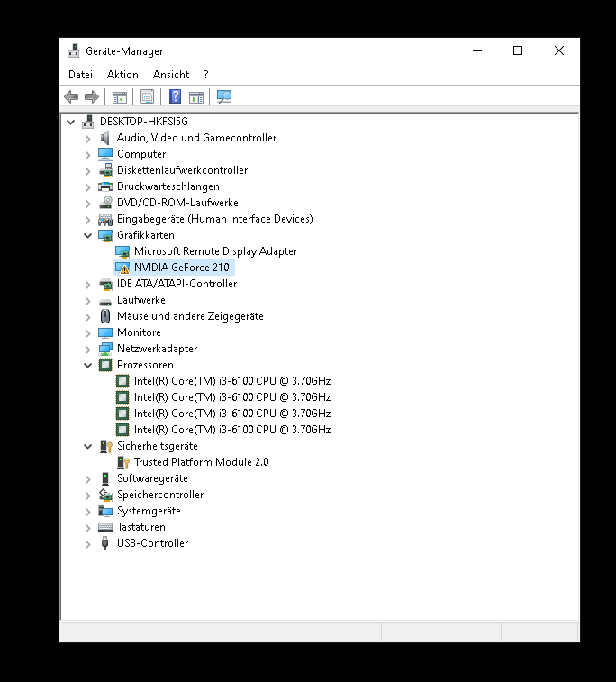Expand the Netzwerkadapter category chevron
Viewport: 616px width, 682px height.
pyautogui.click(x=88, y=350)
